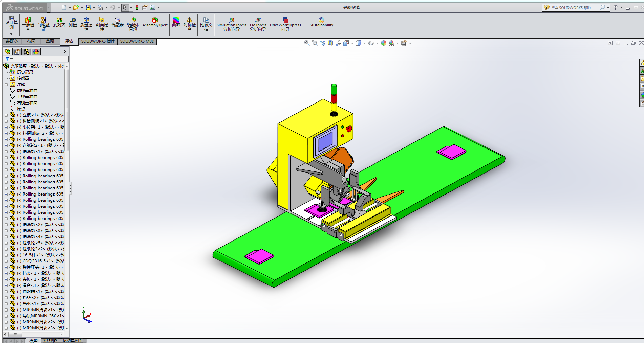The height and width of the screenshot is (343, 644).
Task: Open the ConfigurationManager tab icon
Action: tap(26, 52)
